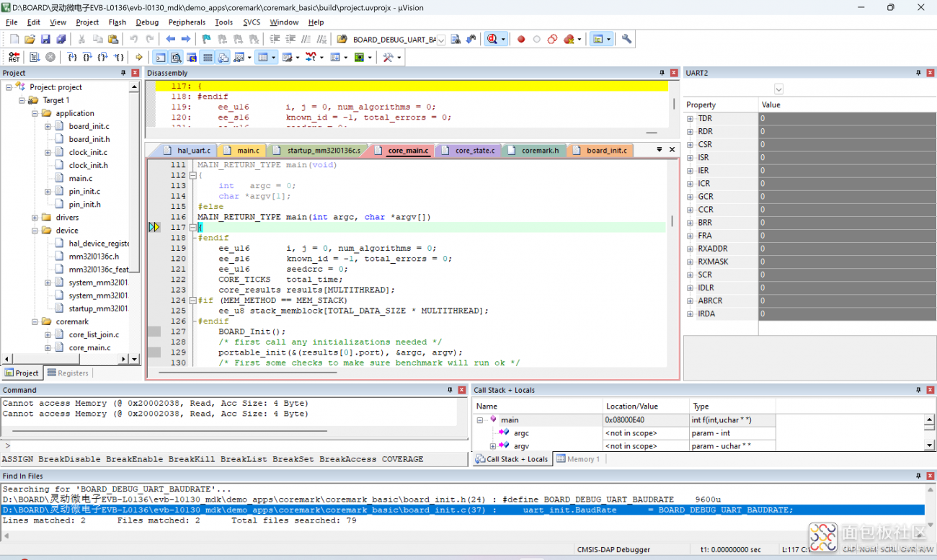Open the System Viewer chip icon
The width and height of the screenshot is (937, 560).
tap(358, 57)
